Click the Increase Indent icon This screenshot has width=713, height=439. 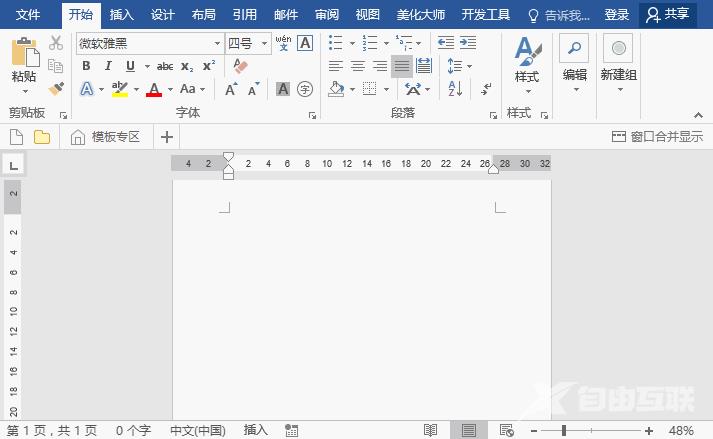point(468,43)
